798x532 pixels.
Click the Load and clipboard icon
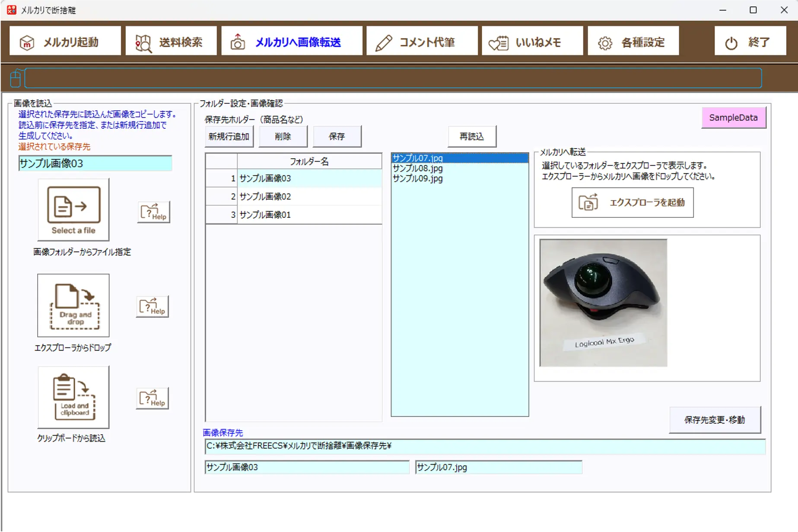pyautogui.click(x=73, y=397)
